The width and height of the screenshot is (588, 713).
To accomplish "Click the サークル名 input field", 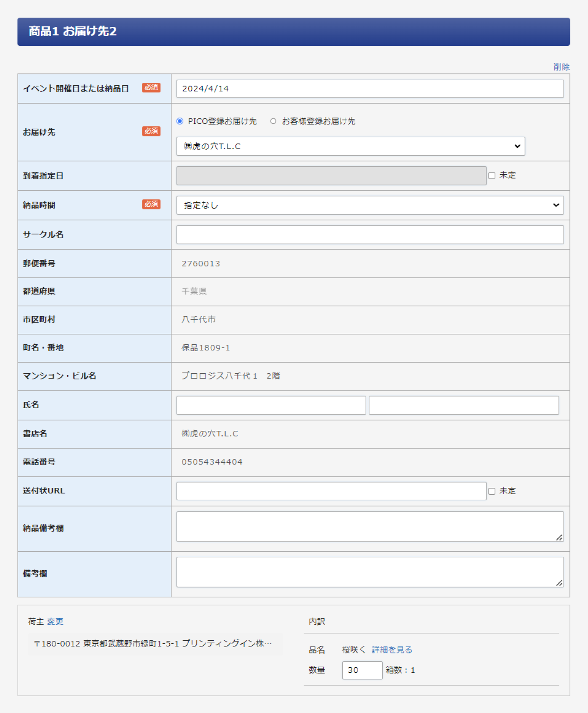I will click(x=370, y=234).
